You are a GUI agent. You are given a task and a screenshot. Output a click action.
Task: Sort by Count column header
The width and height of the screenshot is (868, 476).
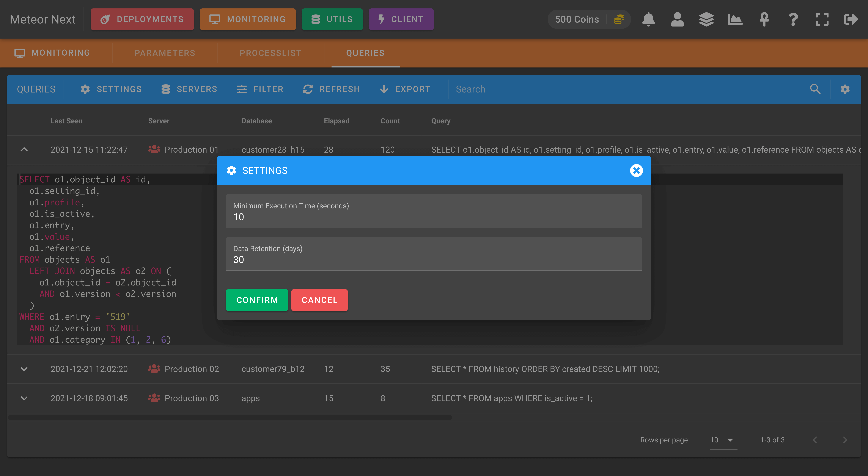click(x=390, y=121)
